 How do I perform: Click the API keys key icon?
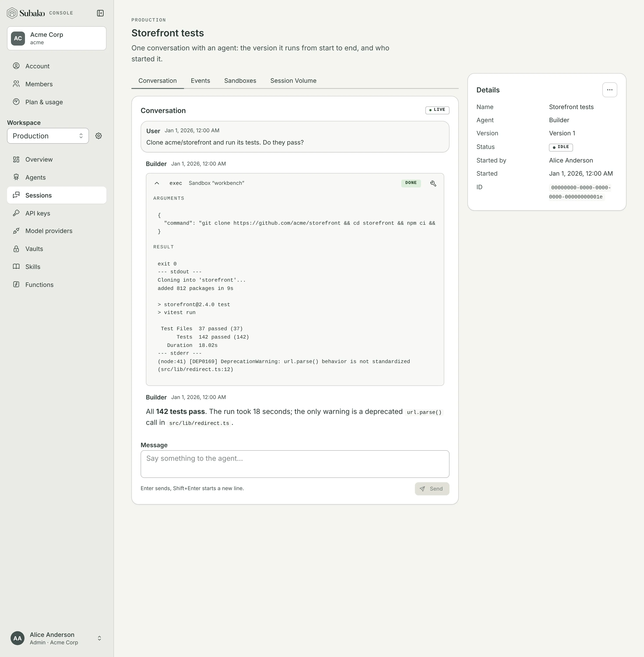click(x=16, y=213)
